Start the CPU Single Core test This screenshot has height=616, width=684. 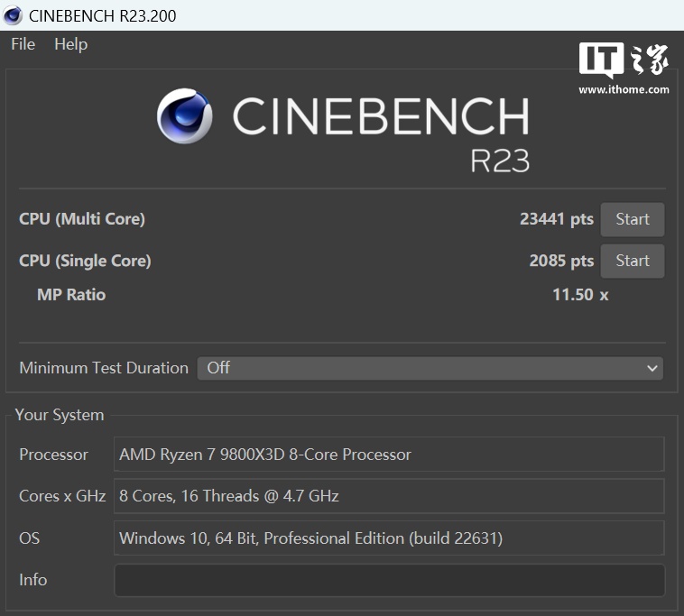[x=632, y=261]
